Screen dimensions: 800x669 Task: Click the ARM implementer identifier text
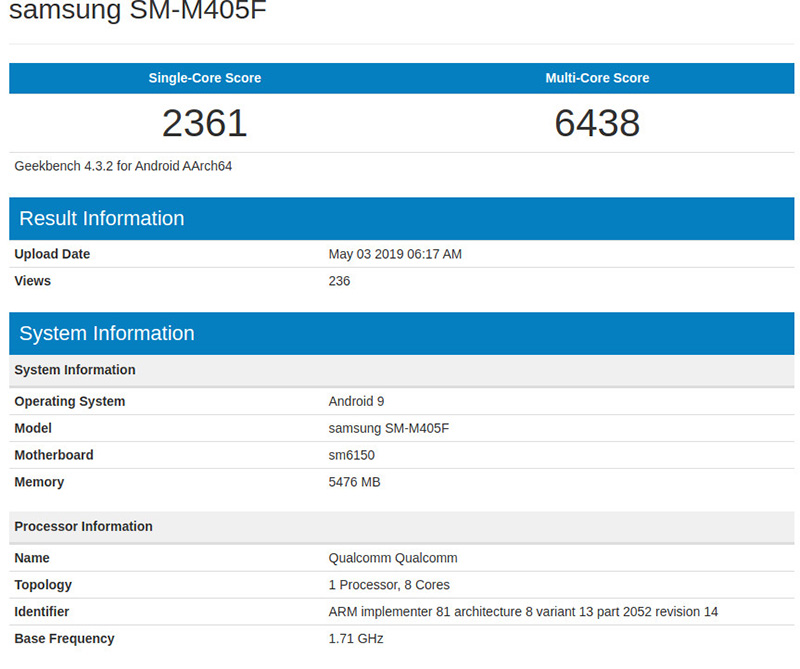(x=523, y=612)
